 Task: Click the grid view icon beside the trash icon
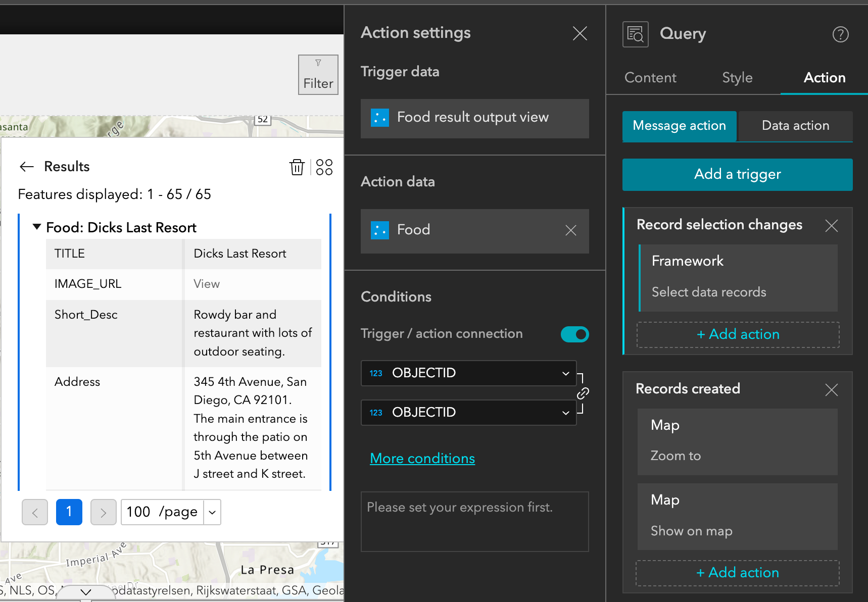tap(324, 167)
